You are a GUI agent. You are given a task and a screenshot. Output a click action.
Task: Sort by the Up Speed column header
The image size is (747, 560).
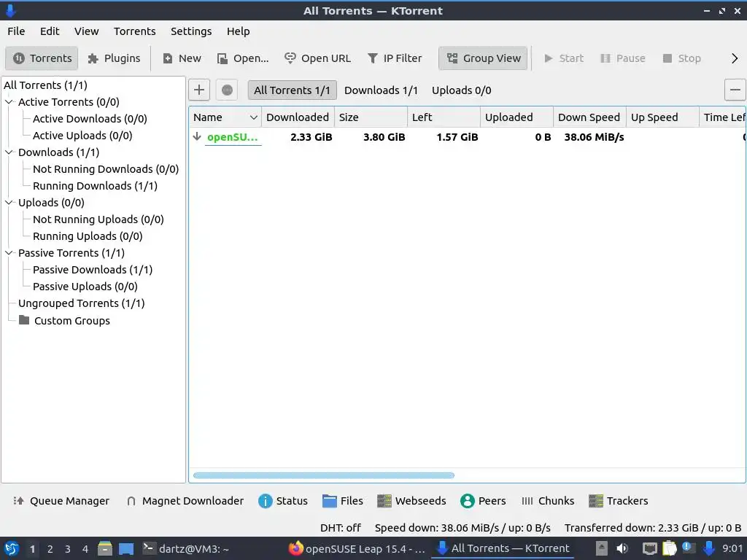(x=662, y=117)
